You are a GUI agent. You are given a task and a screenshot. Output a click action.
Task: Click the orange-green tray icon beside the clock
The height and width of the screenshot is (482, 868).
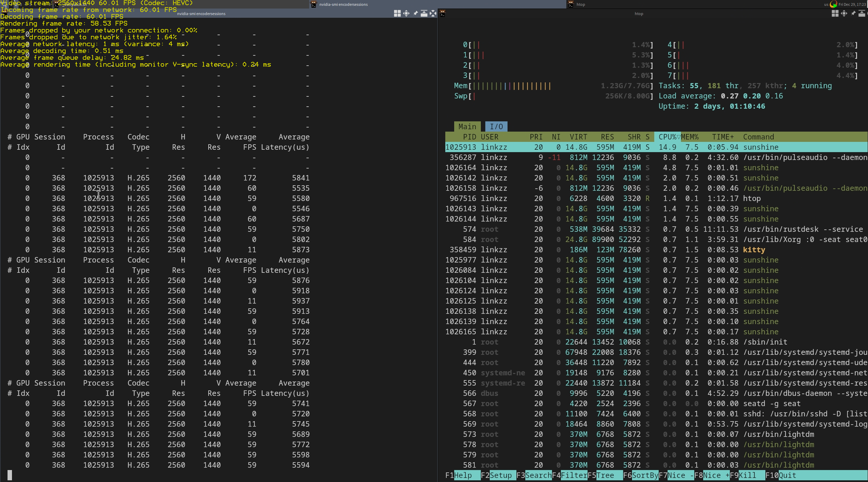[833, 4]
